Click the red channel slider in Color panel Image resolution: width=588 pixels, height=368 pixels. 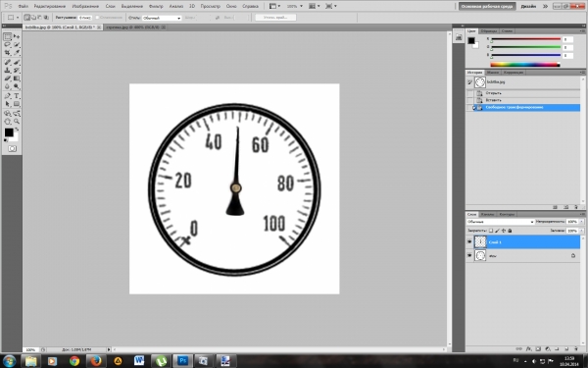pos(525,39)
